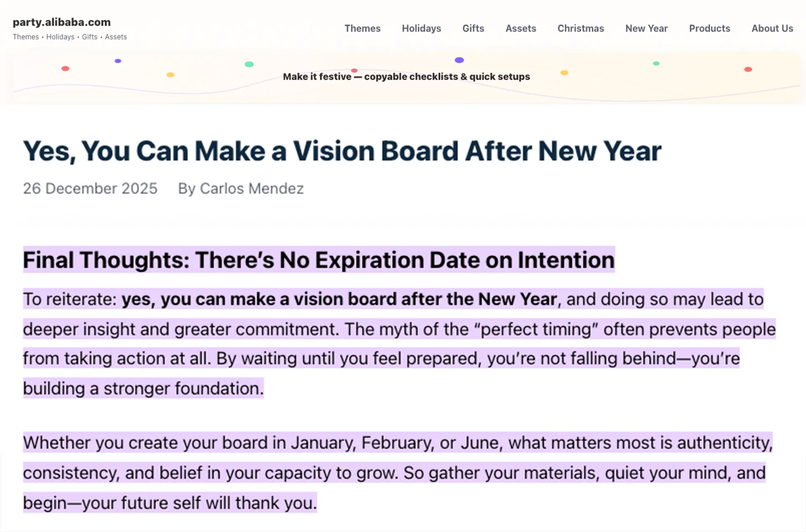
Task: Open the Assets menu item
Action: tap(521, 29)
